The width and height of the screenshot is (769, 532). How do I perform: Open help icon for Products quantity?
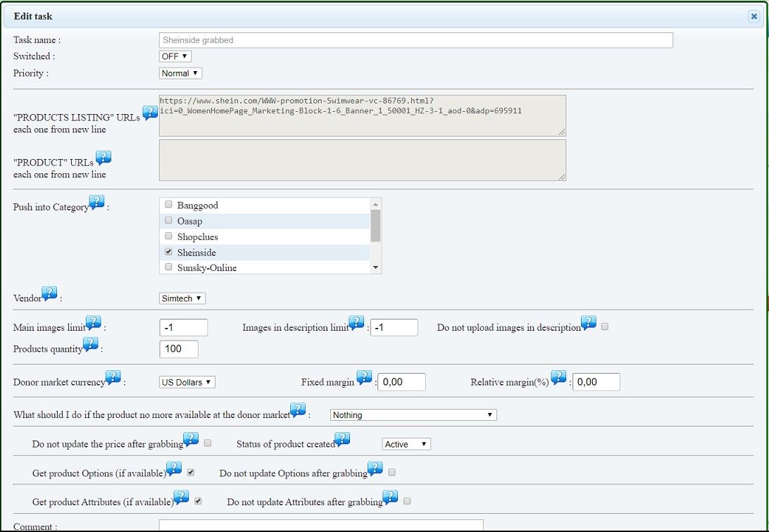(x=91, y=344)
